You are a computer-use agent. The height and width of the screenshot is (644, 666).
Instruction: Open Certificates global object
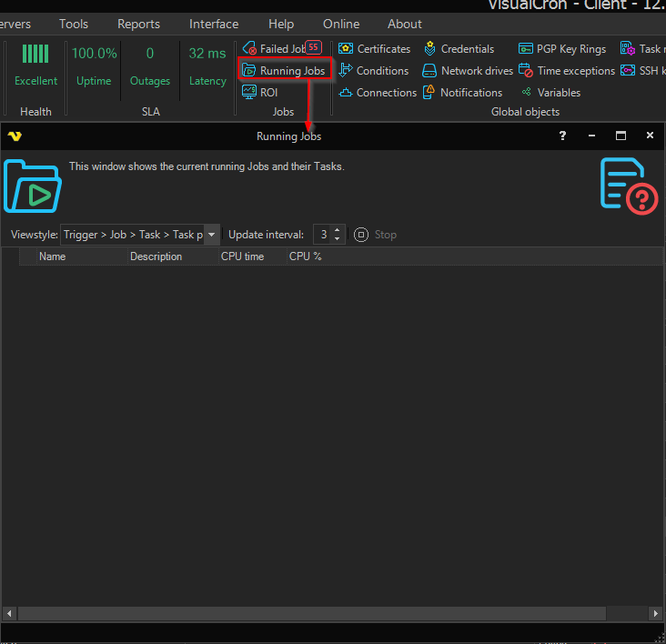tap(374, 49)
